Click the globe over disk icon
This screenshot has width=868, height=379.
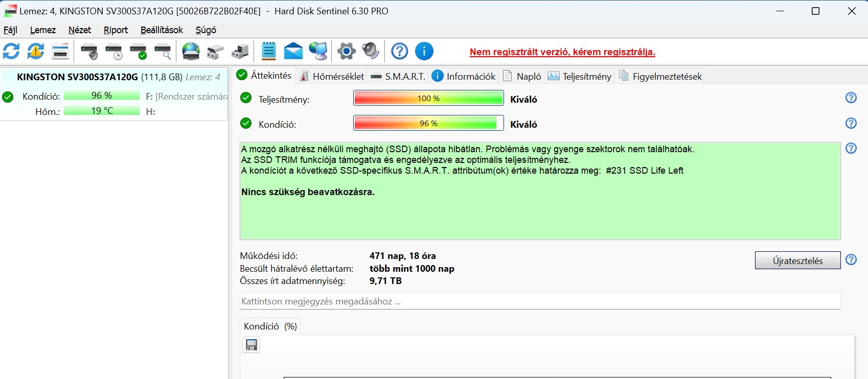(x=191, y=51)
